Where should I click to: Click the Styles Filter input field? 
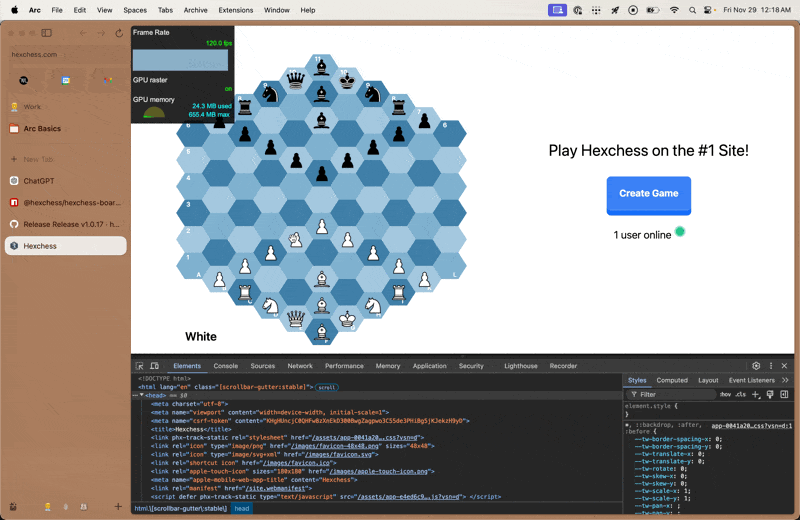pyautogui.click(x=673, y=394)
